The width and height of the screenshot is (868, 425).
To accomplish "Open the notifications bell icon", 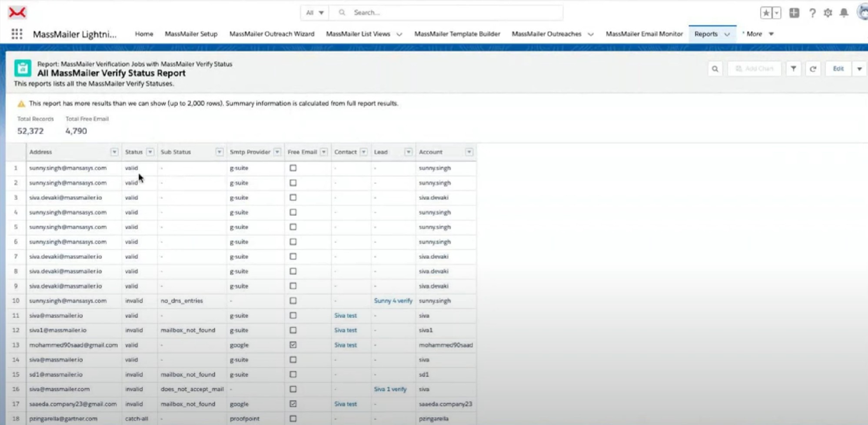I will pos(844,13).
